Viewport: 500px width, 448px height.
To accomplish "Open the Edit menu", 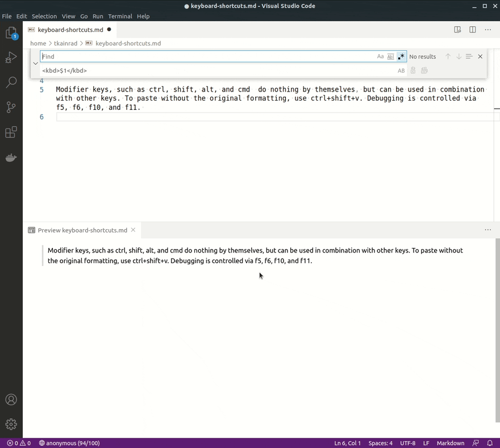I will click(x=22, y=16).
